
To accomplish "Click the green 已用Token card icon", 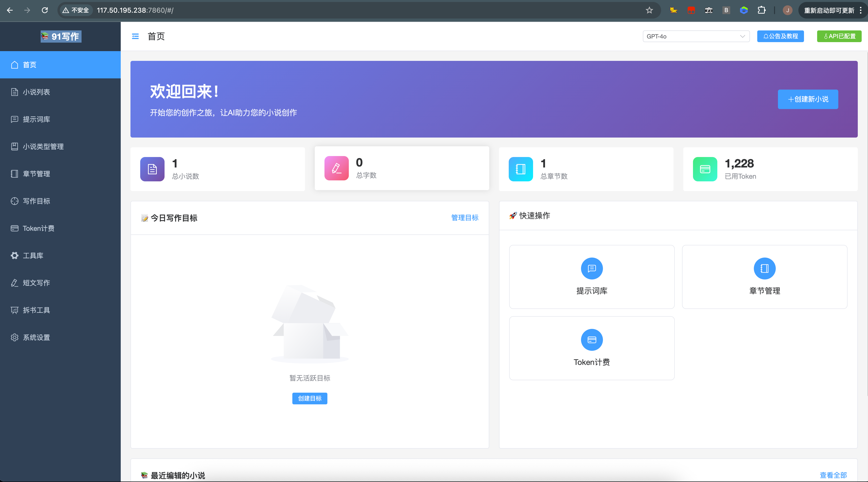I will pos(705,169).
